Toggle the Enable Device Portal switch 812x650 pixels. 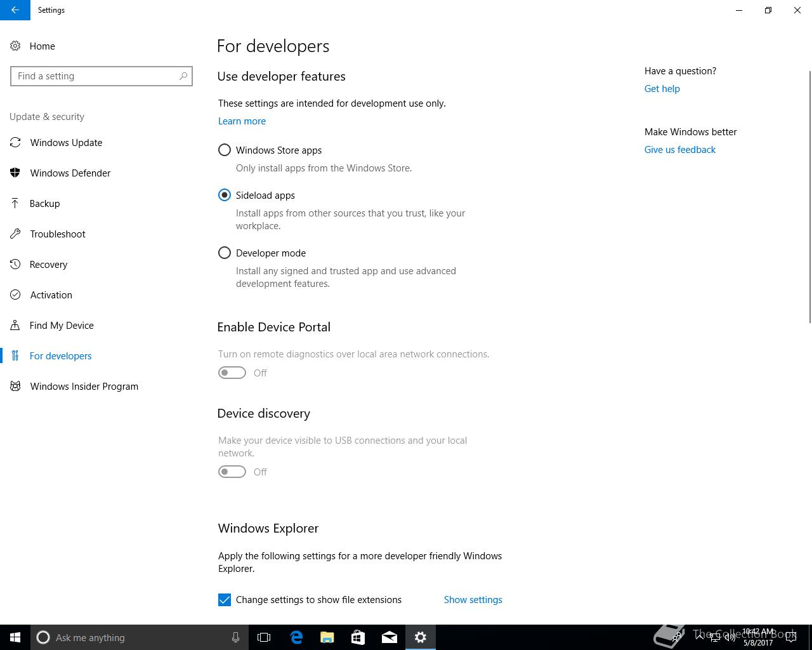(232, 373)
